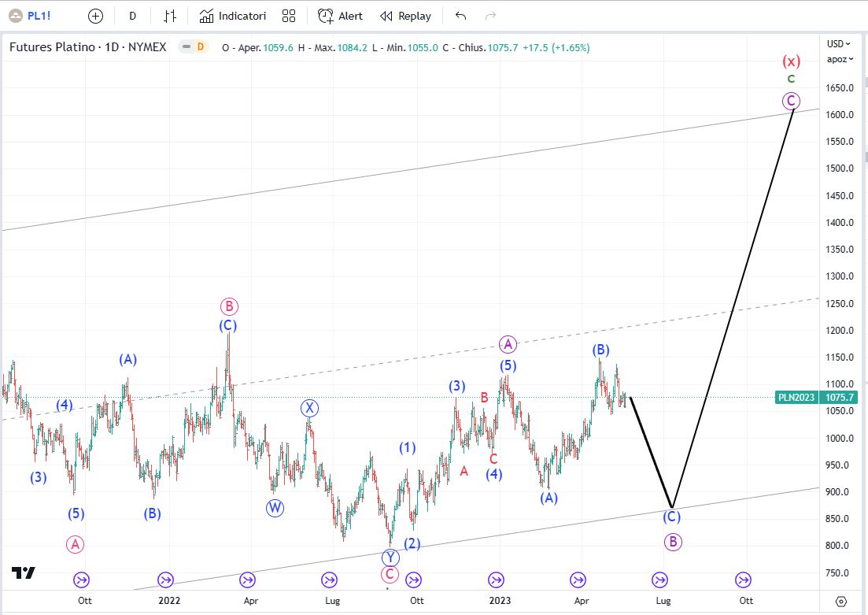The image size is (868, 615).
Task: Create a new Alert
Action: point(340,16)
